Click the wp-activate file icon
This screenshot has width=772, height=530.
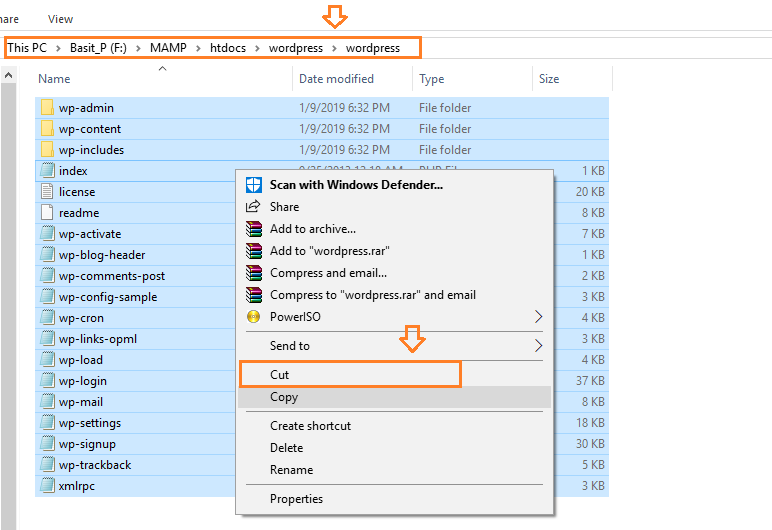tap(47, 233)
